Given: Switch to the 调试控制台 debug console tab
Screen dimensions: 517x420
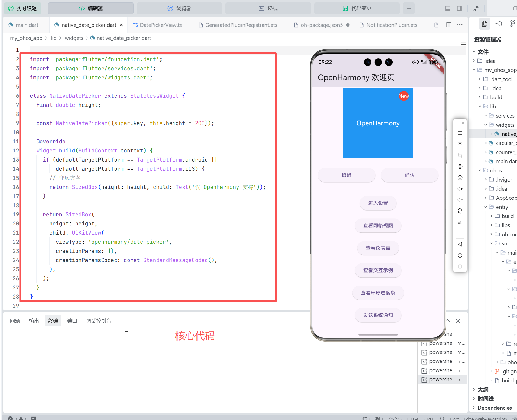Looking at the screenshot, I should [99, 321].
